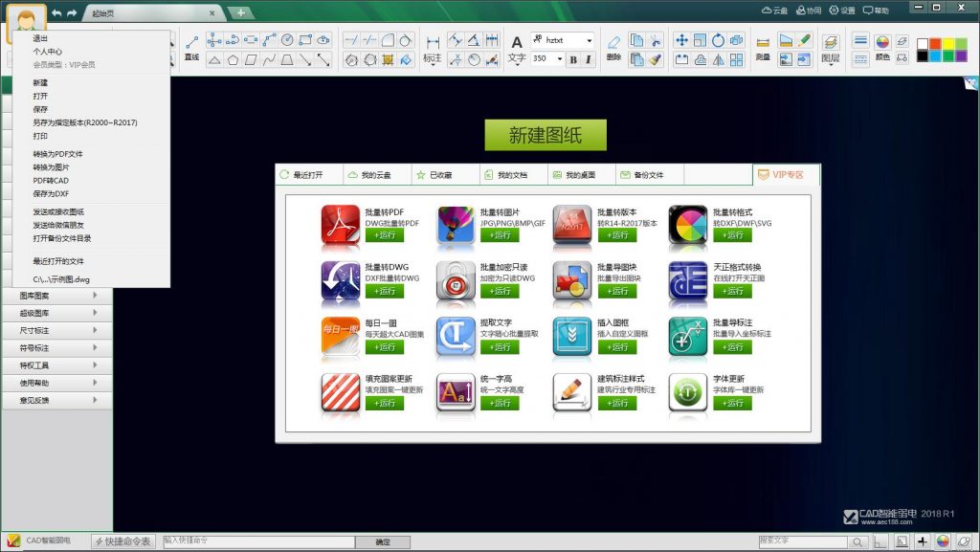Select the mirror tool icon
The height and width of the screenshot is (552, 980).
pos(718,60)
